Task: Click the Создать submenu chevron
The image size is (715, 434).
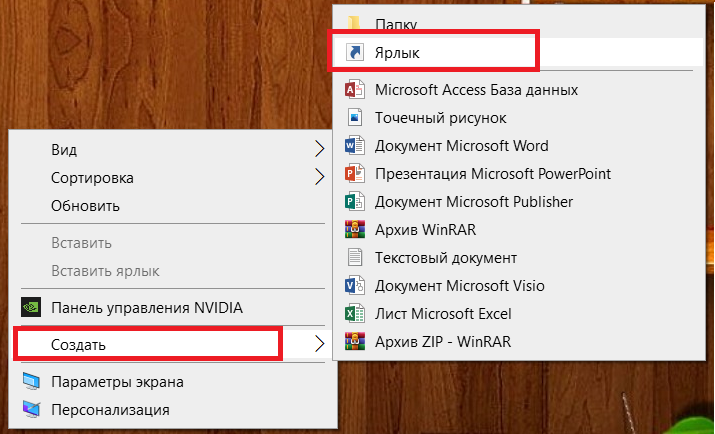Action: pos(320,344)
